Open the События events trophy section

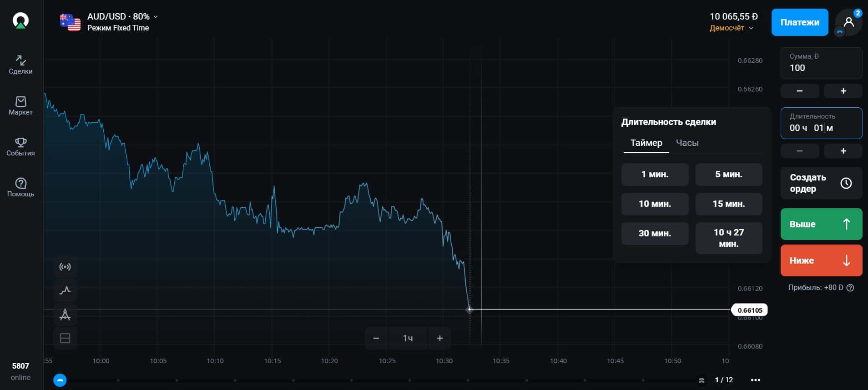pos(20,146)
